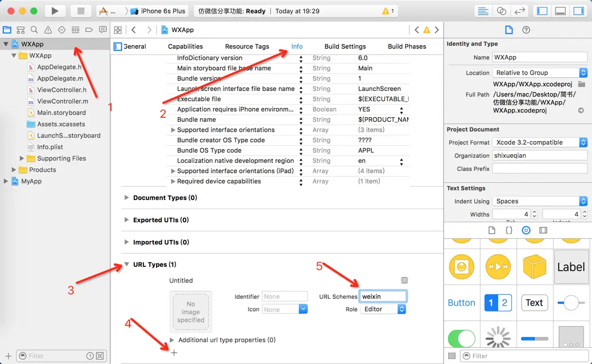
Task: Switch to the Build Phases tab
Action: [407, 46]
